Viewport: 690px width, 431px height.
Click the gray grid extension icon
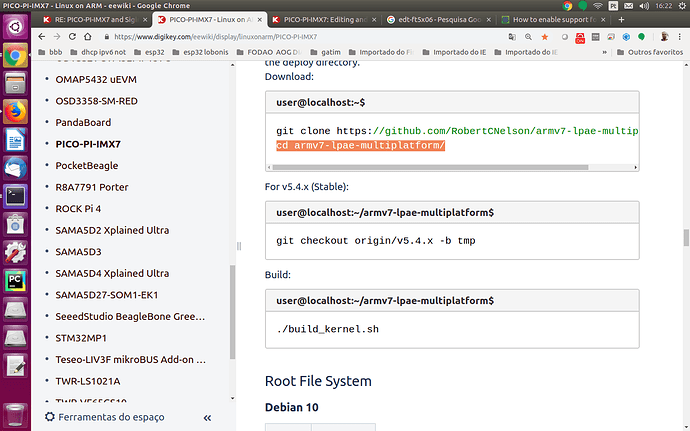click(595, 37)
